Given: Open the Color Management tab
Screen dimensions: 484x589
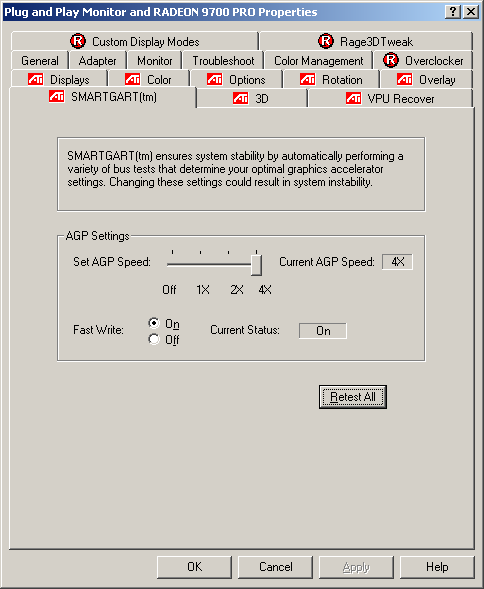Looking at the screenshot, I should click(x=318, y=60).
